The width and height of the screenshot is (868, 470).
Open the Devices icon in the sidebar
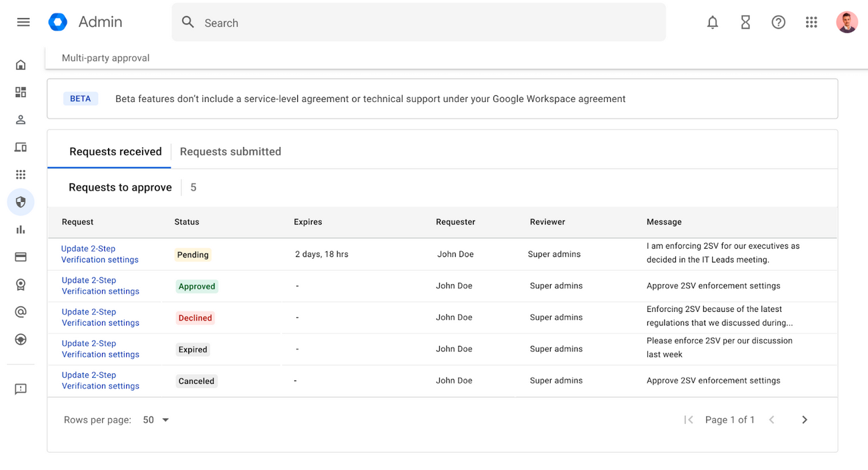21,147
